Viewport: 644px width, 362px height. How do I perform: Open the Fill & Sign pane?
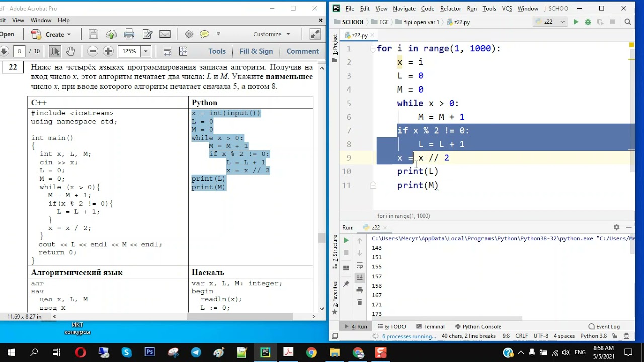coord(256,51)
